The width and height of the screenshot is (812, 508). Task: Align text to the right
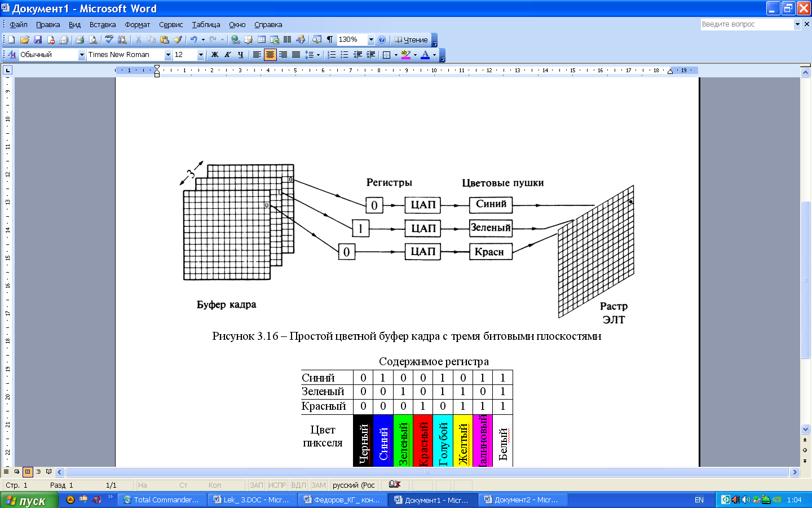pos(283,55)
